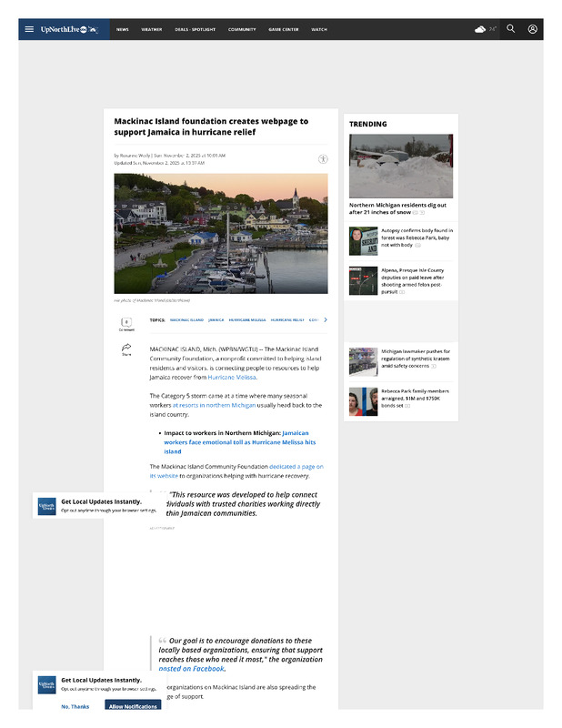
Task: Click the accessibility icon beside article byline
Action: [x=322, y=159]
